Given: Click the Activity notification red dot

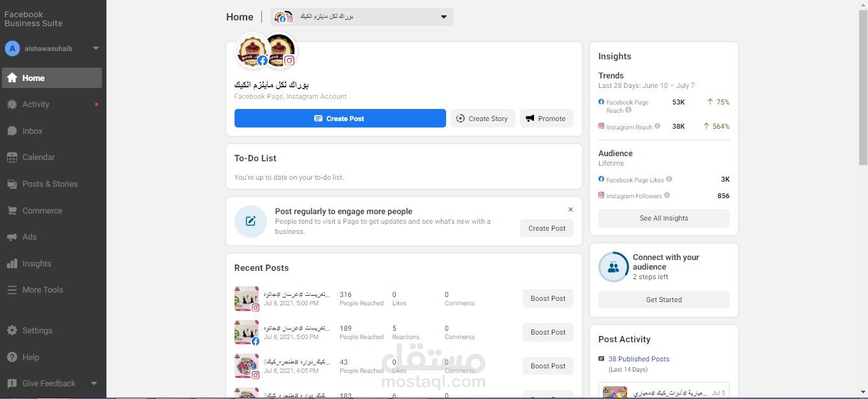Looking at the screenshot, I should (96, 104).
